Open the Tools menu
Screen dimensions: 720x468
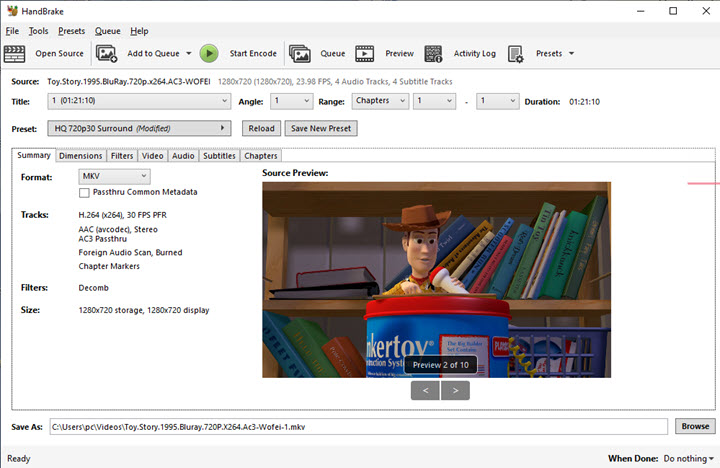[x=38, y=31]
